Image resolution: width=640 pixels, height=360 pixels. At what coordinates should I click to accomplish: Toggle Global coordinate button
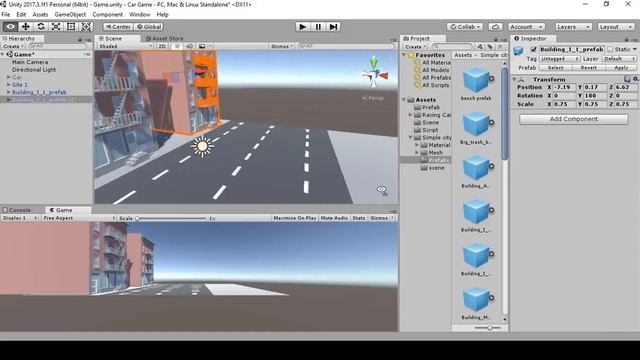(149, 27)
